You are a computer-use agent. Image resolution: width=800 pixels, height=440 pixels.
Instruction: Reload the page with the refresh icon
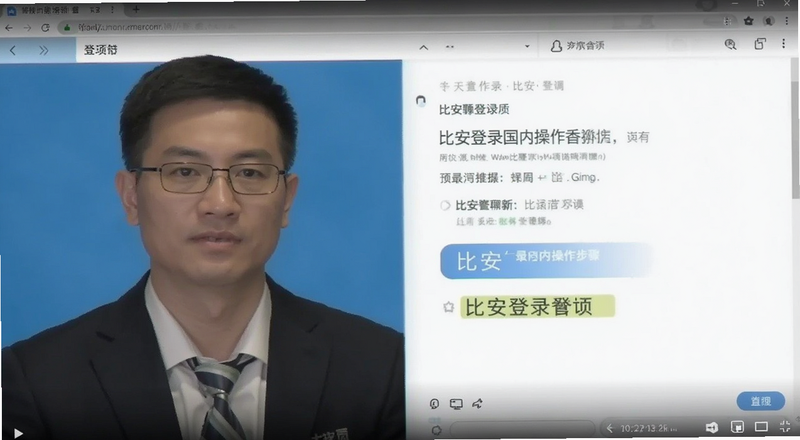45,28
